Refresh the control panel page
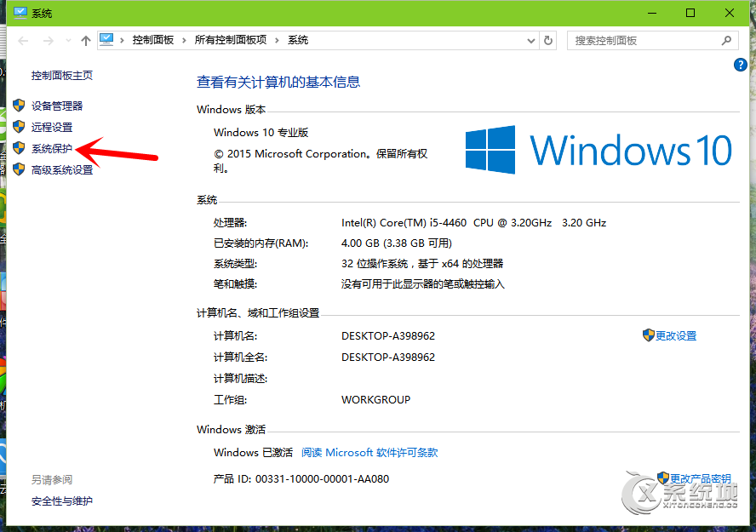This screenshot has width=756, height=532. [x=548, y=41]
